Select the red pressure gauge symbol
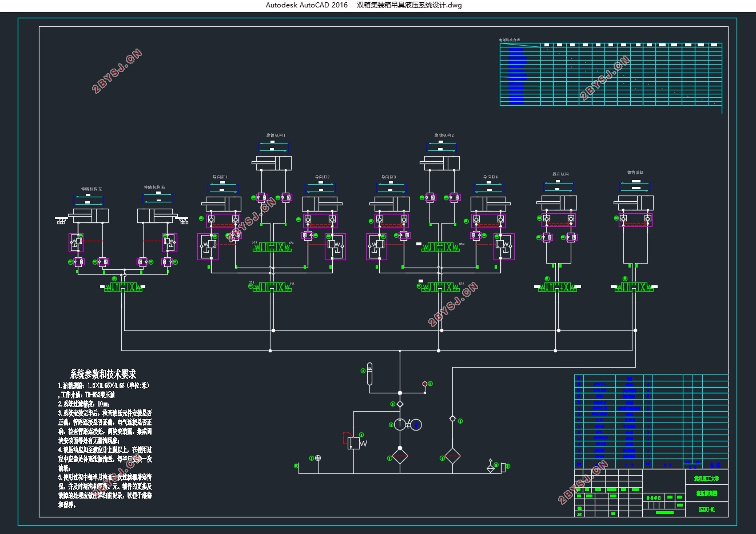This screenshot has height=534, width=756. tap(425, 384)
